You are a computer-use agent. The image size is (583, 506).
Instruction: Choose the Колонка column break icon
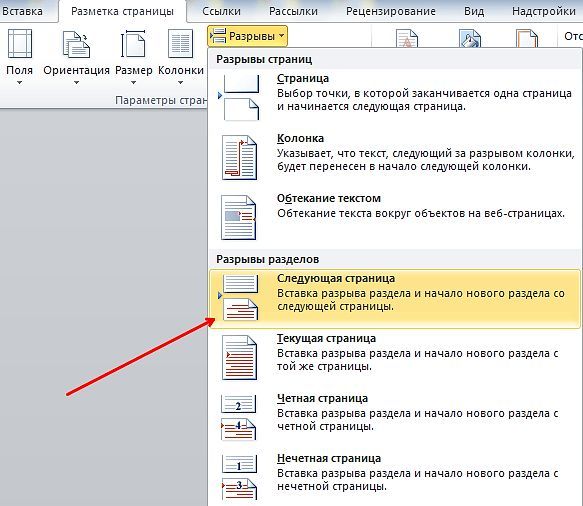(239, 157)
